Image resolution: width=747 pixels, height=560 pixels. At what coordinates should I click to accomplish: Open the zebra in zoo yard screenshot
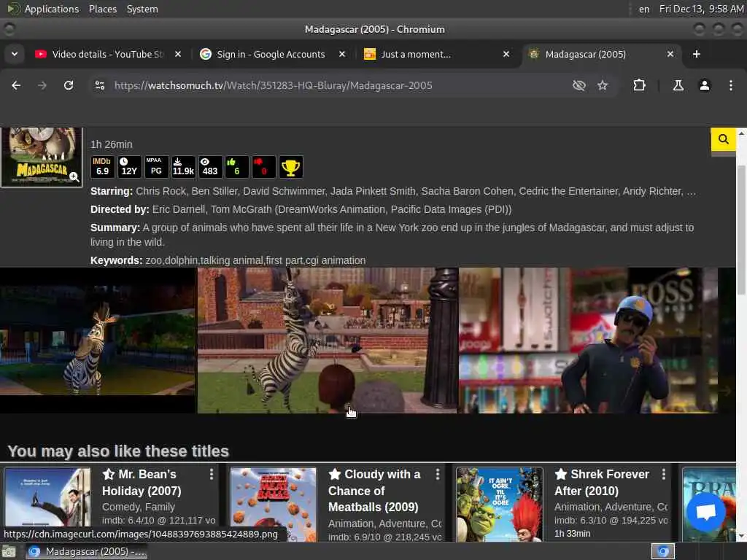pyautogui.click(x=328, y=340)
